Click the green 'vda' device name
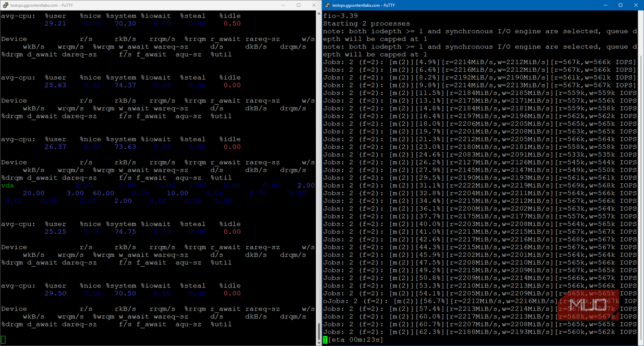This screenshot has height=346, width=644. (7, 186)
